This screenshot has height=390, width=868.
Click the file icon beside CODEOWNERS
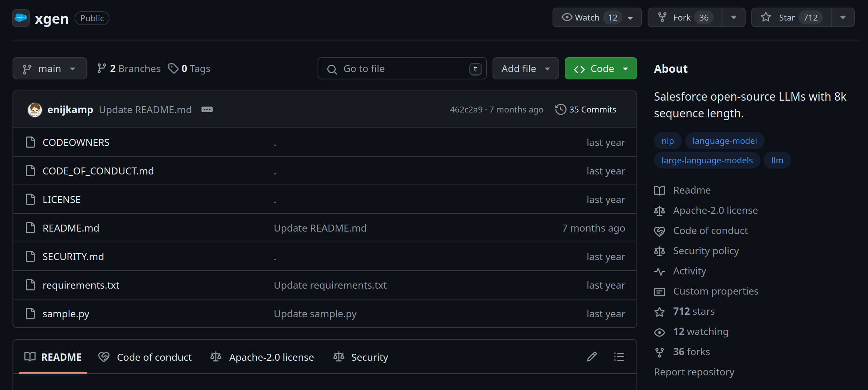pyautogui.click(x=31, y=142)
